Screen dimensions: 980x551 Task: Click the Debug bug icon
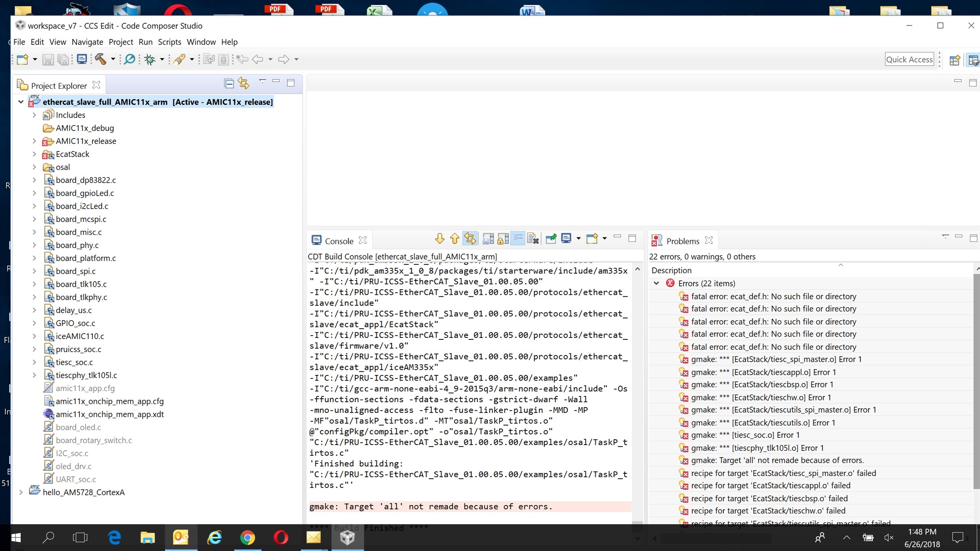click(150, 59)
